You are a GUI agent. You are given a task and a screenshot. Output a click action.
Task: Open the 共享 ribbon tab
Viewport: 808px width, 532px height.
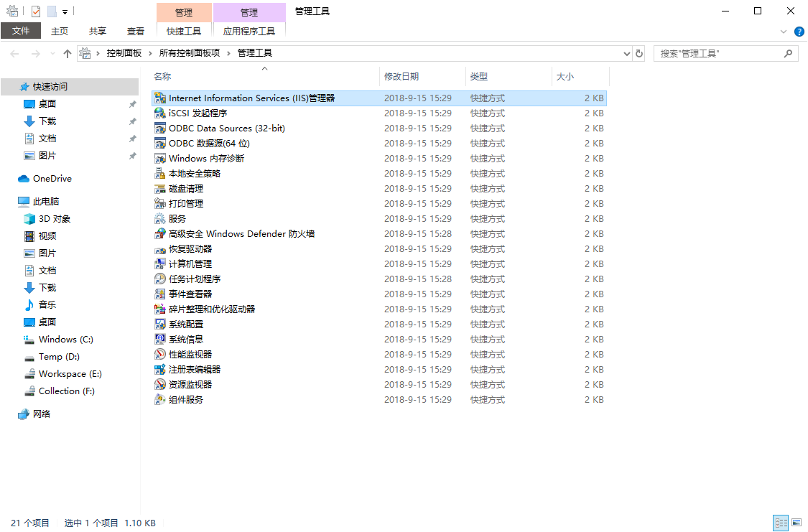[98, 32]
